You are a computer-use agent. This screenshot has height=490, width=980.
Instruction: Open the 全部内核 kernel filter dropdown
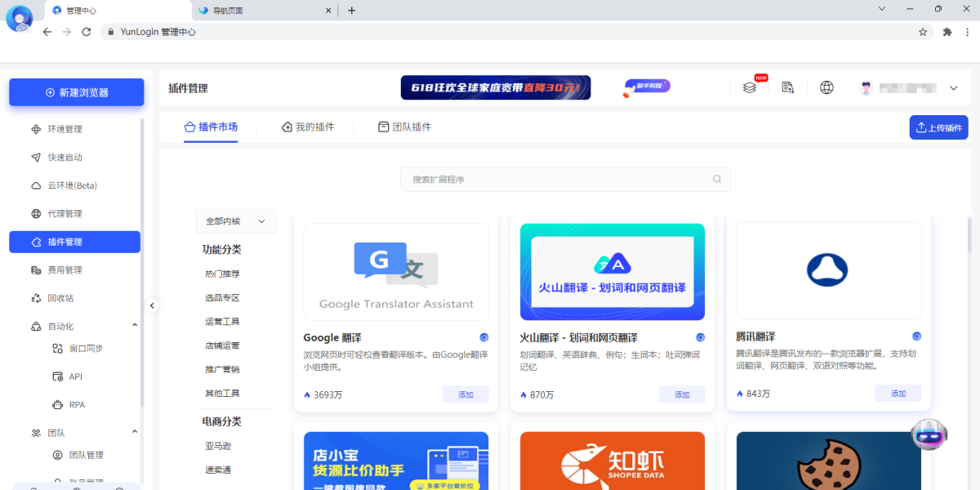click(235, 220)
